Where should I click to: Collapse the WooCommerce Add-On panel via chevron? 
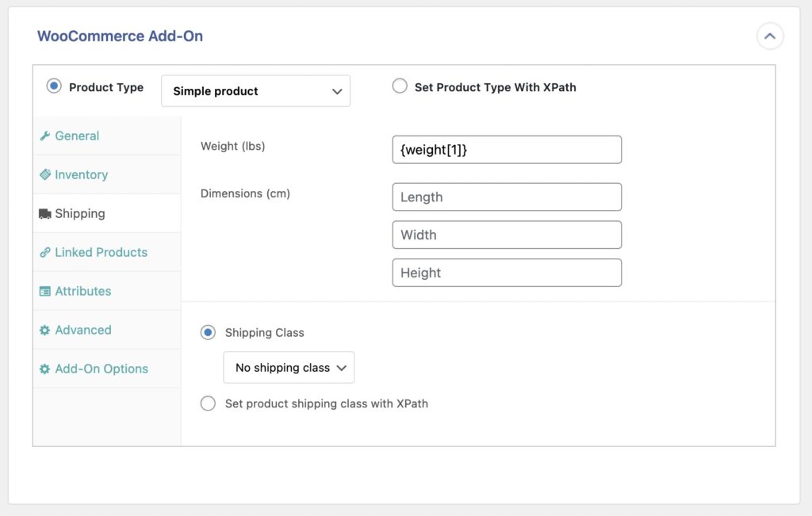[769, 36]
